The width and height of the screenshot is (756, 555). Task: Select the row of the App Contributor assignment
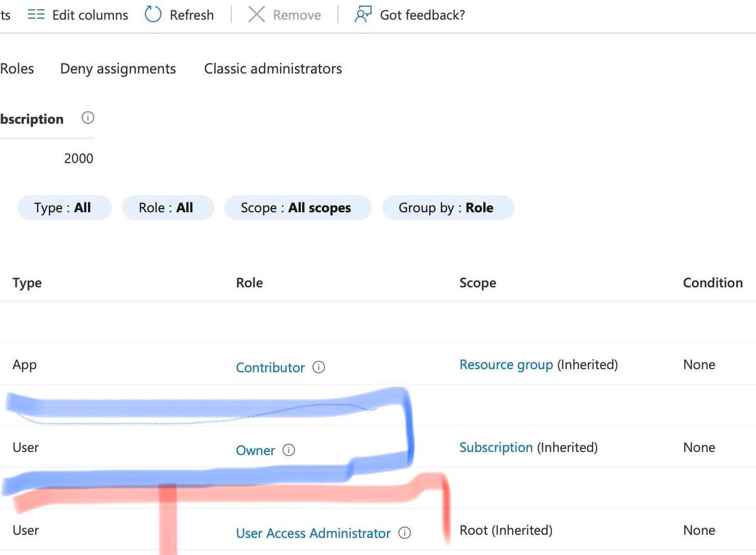coord(103,364)
